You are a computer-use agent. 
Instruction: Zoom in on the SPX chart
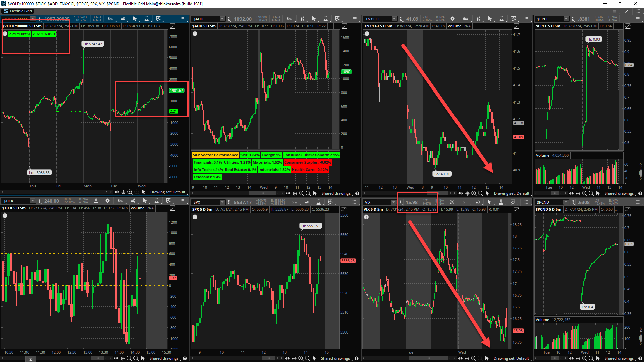(x=301, y=358)
